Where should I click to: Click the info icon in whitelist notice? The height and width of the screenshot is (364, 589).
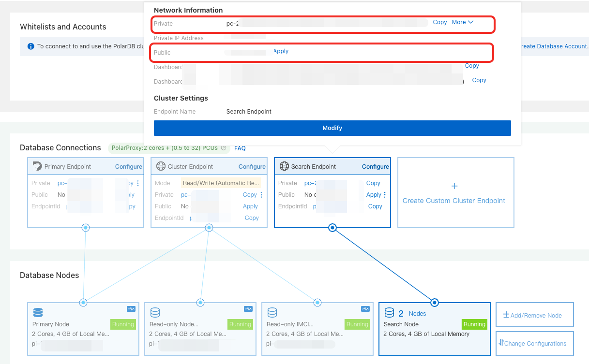pyautogui.click(x=31, y=46)
